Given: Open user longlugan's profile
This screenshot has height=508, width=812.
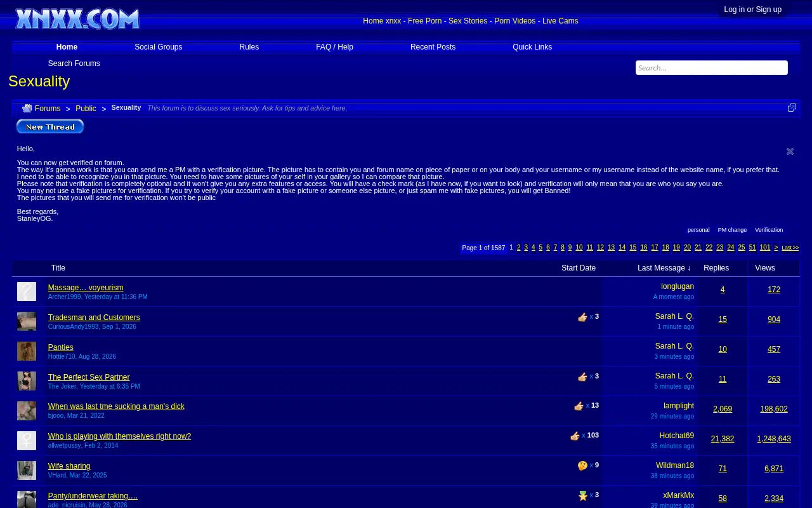Looking at the screenshot, I should pos(678,286).
